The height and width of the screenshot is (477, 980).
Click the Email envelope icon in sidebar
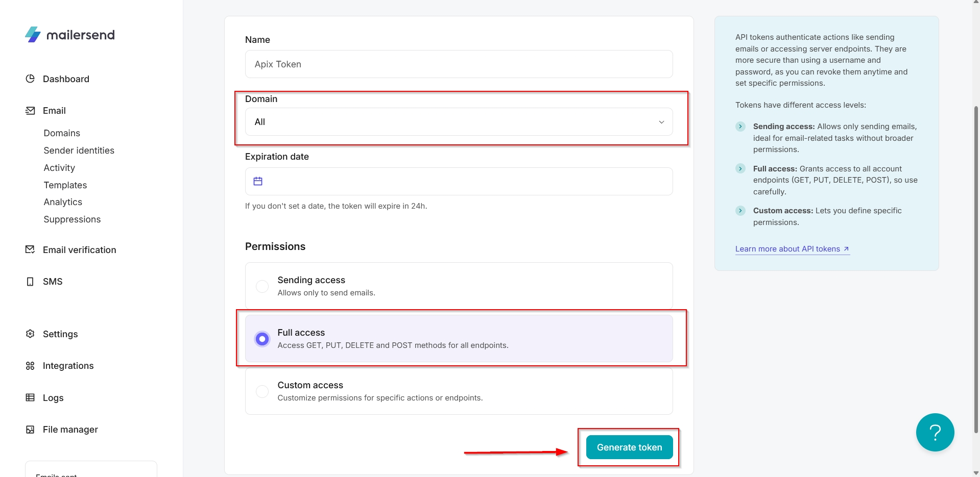click(30, 111)
